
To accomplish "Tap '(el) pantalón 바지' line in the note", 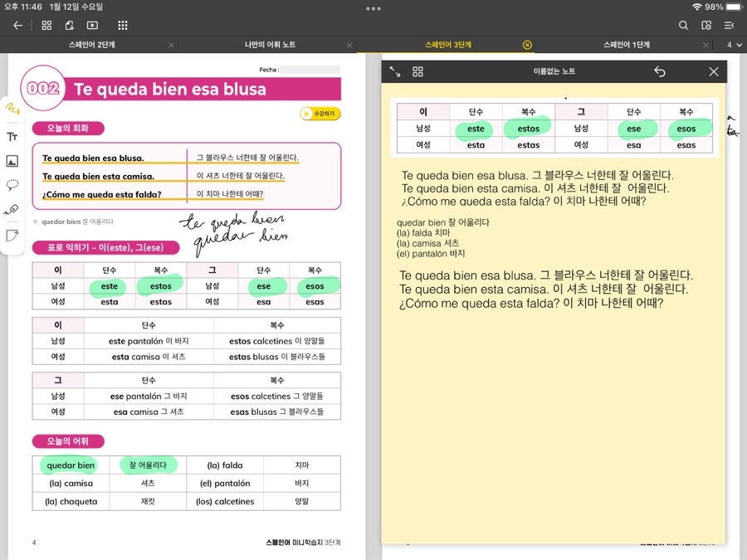I will [430, 254].
